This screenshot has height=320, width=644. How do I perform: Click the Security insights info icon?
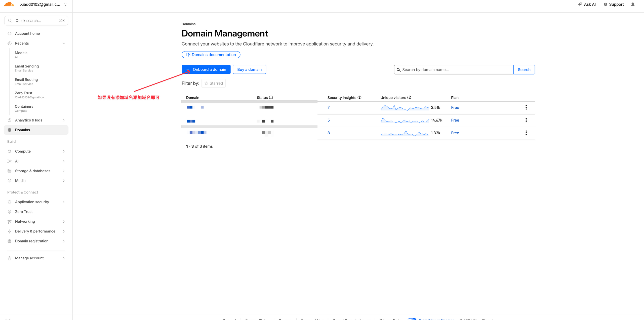(x=359, y=98)
